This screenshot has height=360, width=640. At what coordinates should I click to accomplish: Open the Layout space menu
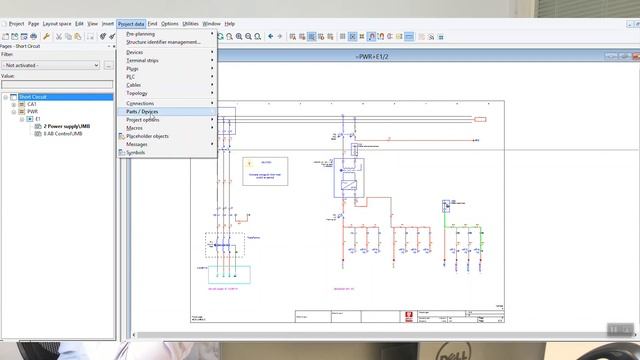click(57, 24)
